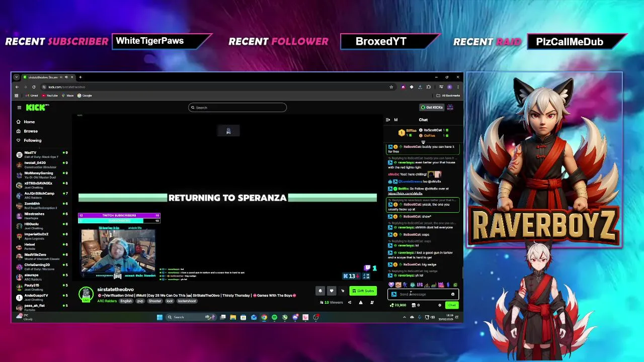Viewport: 644px width, 362px height.
Task: Open chat settings gear icon
Action: (440, 305)
